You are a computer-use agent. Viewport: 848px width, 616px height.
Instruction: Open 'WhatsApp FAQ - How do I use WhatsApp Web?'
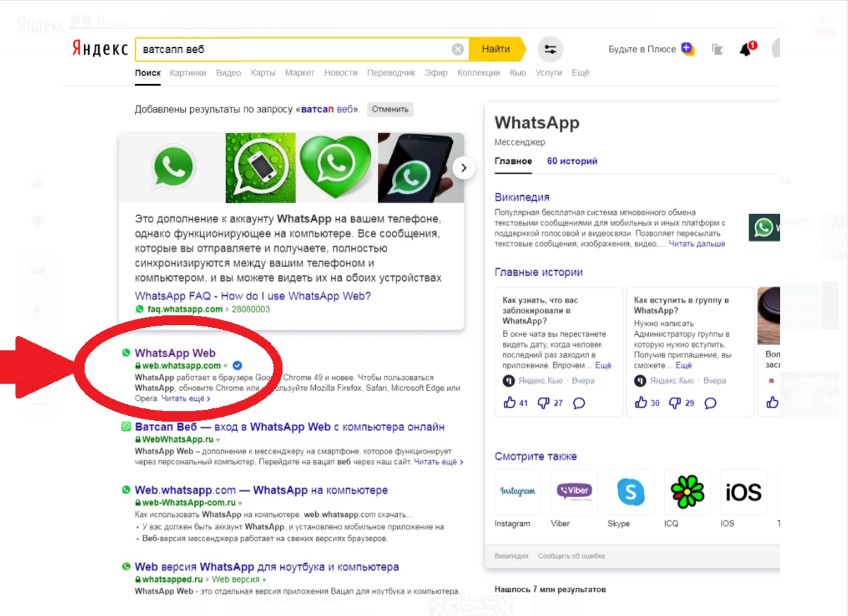coord(253,297)
